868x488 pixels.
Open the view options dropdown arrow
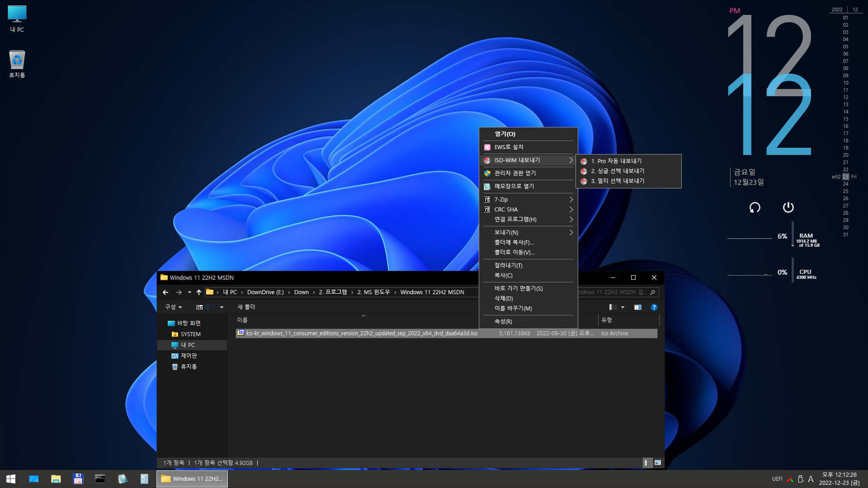point(623,307)
